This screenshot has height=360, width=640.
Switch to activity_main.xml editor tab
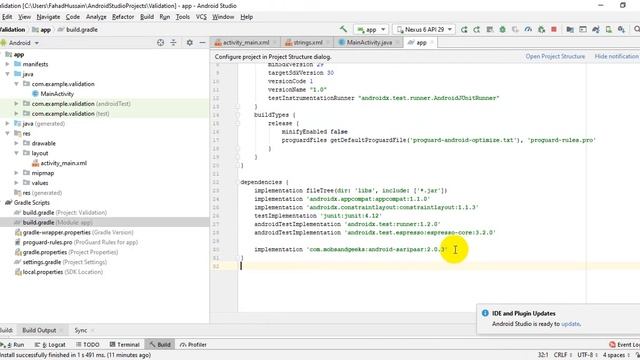click(245, 42)
